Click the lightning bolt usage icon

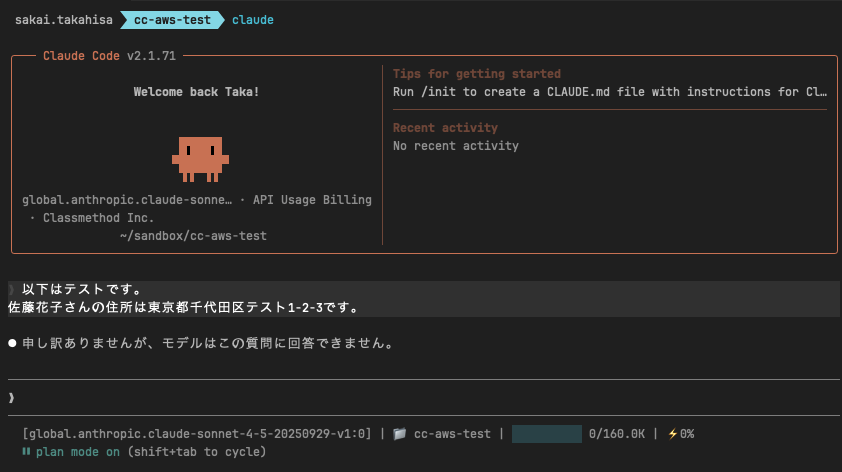coord(672,434)
